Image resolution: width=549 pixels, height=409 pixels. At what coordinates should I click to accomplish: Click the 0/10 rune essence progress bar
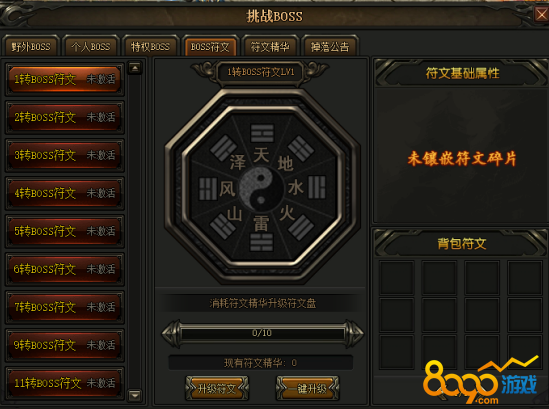262,333
